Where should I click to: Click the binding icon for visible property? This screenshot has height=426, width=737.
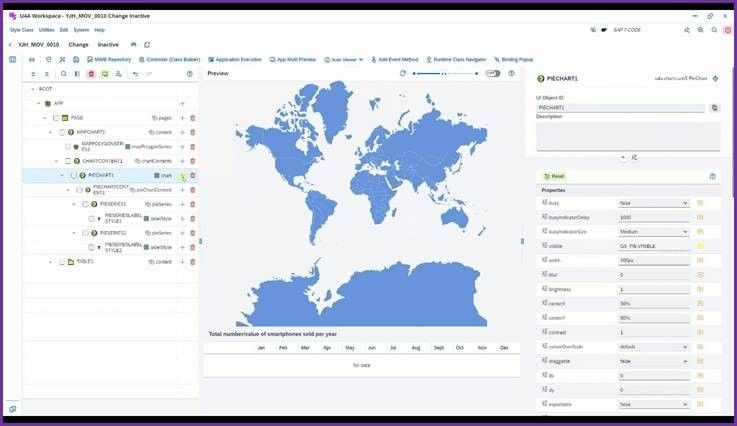(x=700, y=246)
